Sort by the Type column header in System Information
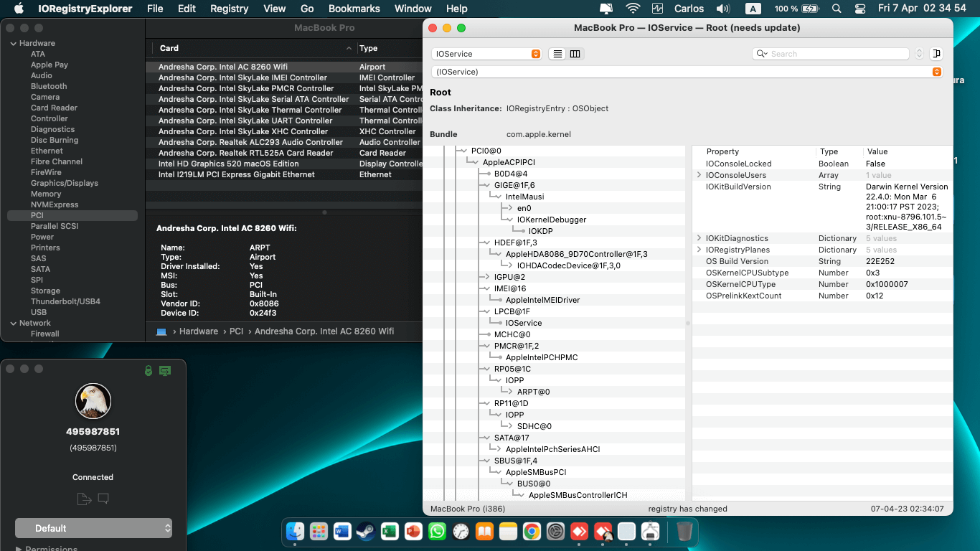Screen dimensions: 980x551 [x=390, y=49]
